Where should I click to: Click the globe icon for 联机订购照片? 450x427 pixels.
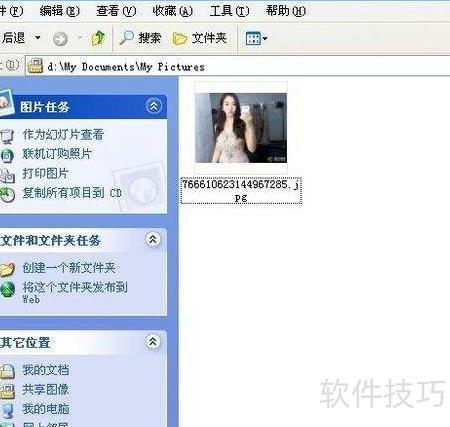pos(7,155)
